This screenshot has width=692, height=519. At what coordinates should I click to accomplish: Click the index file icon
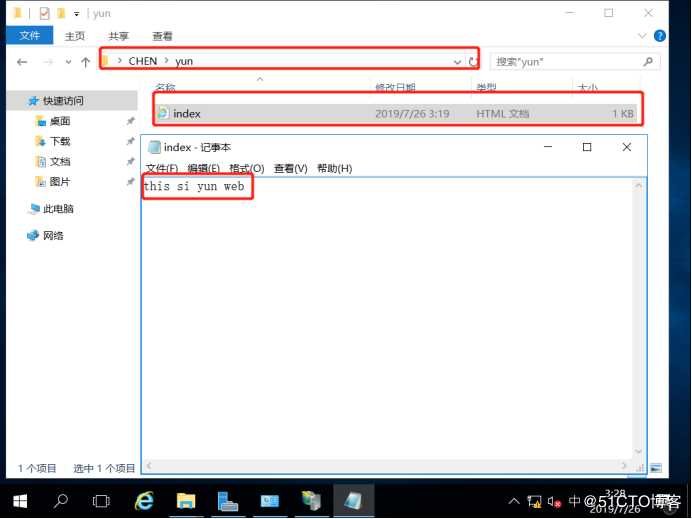(x=163, y=113)
